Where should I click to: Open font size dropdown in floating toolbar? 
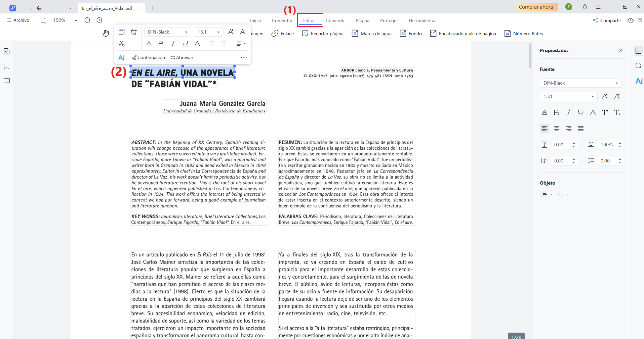(x=209, y=32)
